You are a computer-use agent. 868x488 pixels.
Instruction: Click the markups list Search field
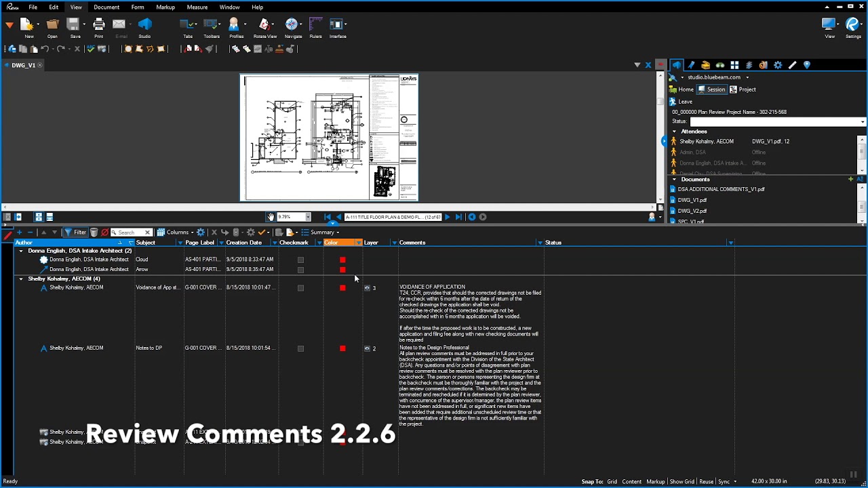point(130,232)
